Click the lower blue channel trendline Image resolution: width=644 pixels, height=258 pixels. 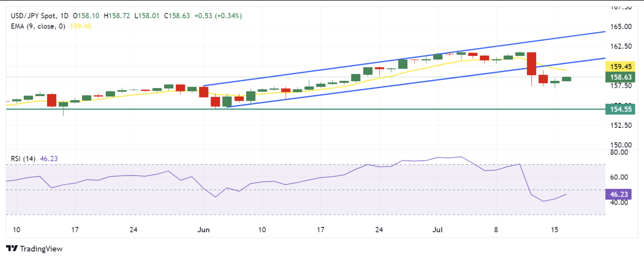pyautogui.click(x=416, y=82)
